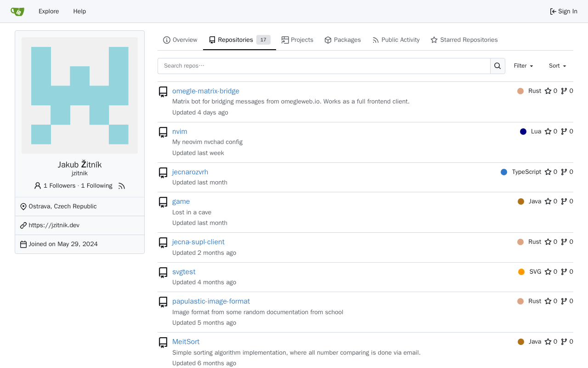Viewport: 588px width, 368px height.
Task: Select the Repositories tab
Action: click(x=239, y=40)
